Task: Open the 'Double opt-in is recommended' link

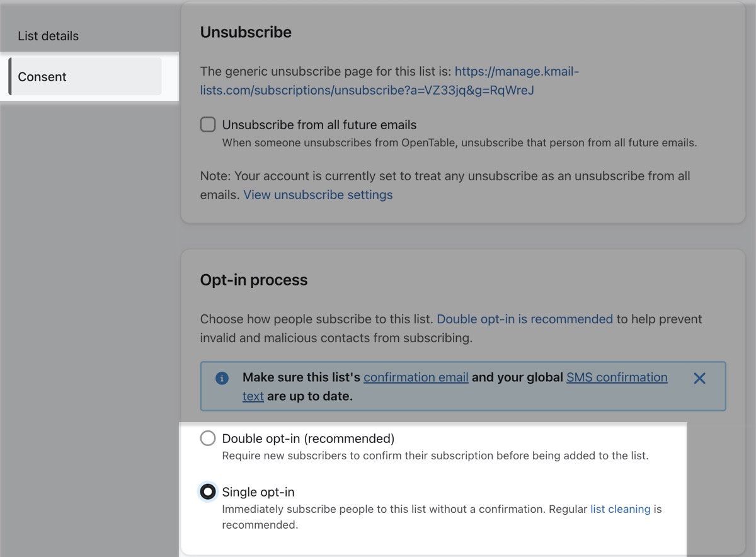Action: pyautogui.click(x=524, y=319)
